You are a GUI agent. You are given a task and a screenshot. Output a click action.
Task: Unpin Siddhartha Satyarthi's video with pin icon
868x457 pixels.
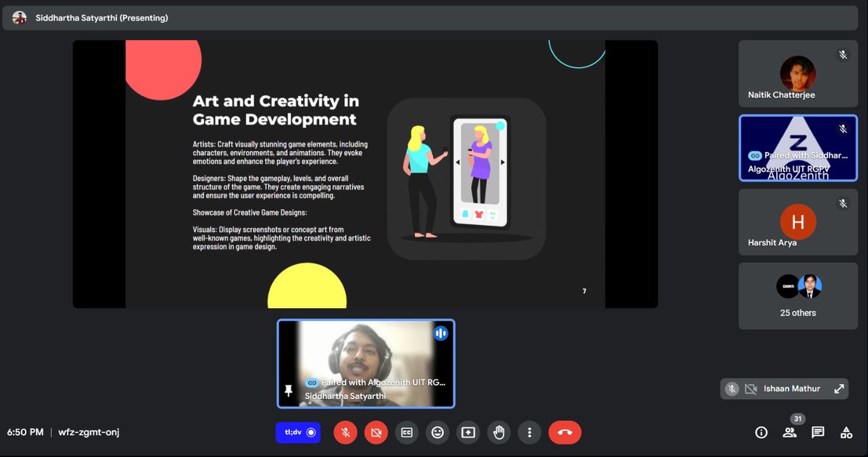click(x=289, y=390)
